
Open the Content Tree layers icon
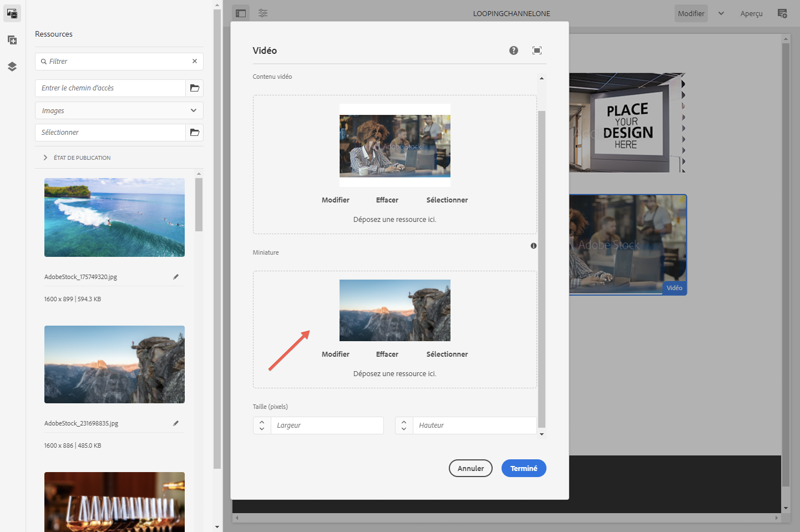[x=12, y=67]
